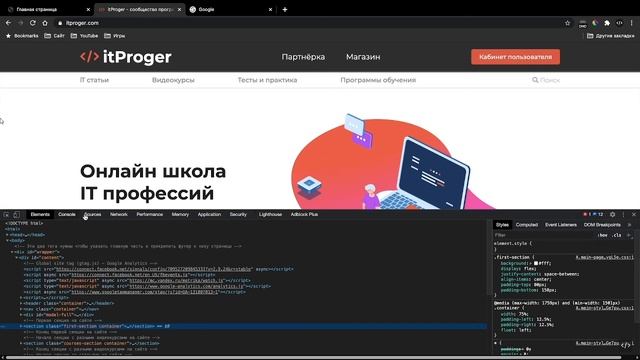Open the Application tab

pyautogui.click(x=209, y=214)
